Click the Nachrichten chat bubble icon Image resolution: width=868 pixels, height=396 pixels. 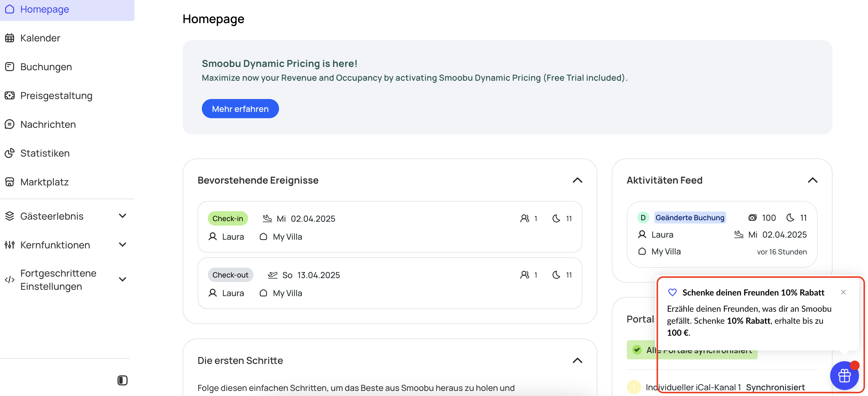(x=9, y=124)
